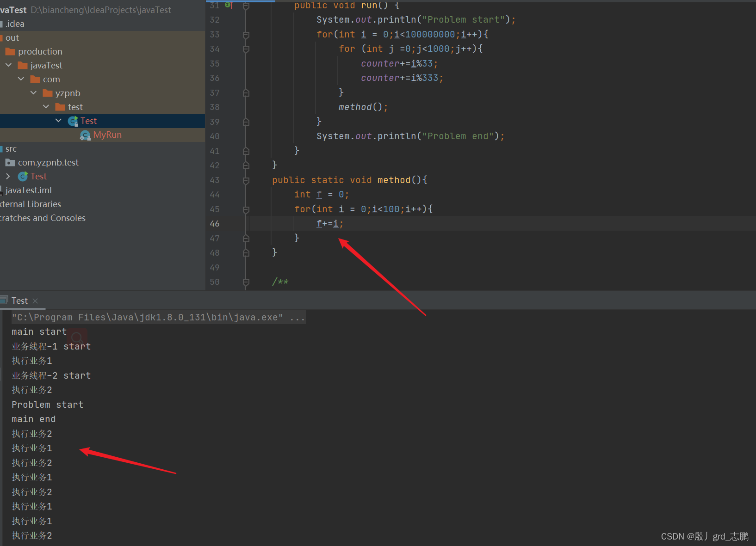Click the project path D:\biancheng\IdeaProjects\javaTest
This screenshot has height=546, width=756.
pos(101,10)
